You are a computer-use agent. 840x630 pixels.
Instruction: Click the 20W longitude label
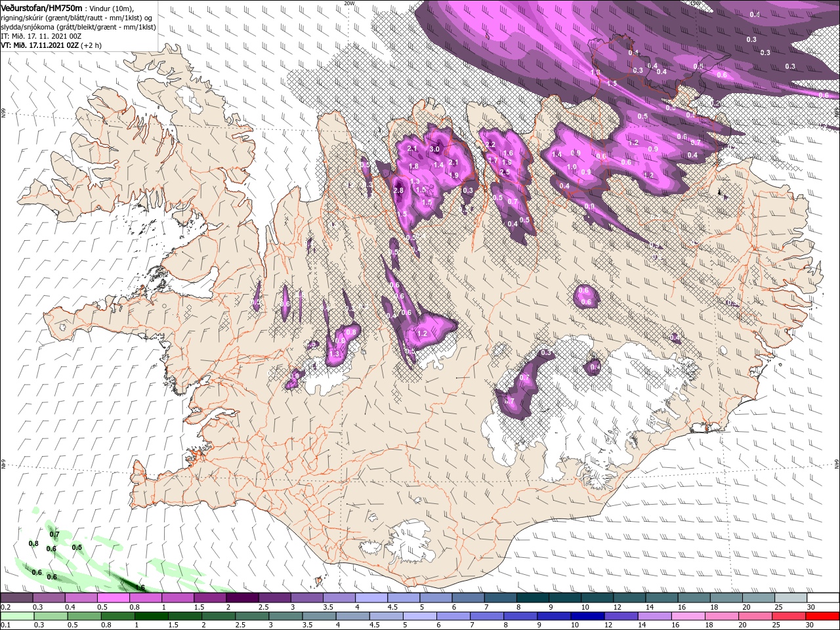pos(349,3)
